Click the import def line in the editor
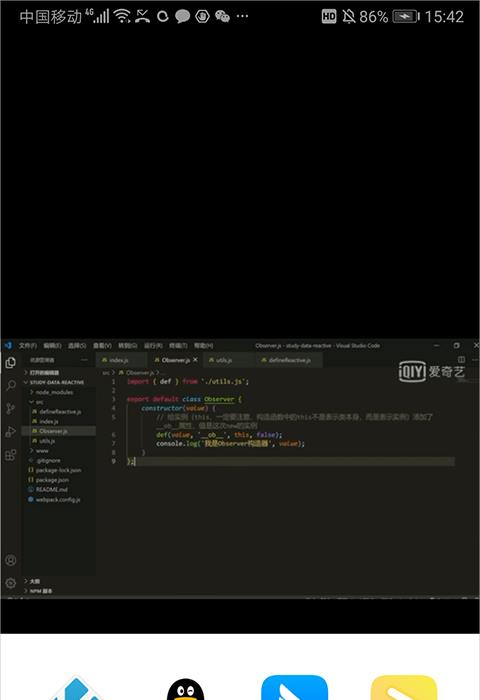This screenshot has height=700, width=480. [x=188, y=381]
